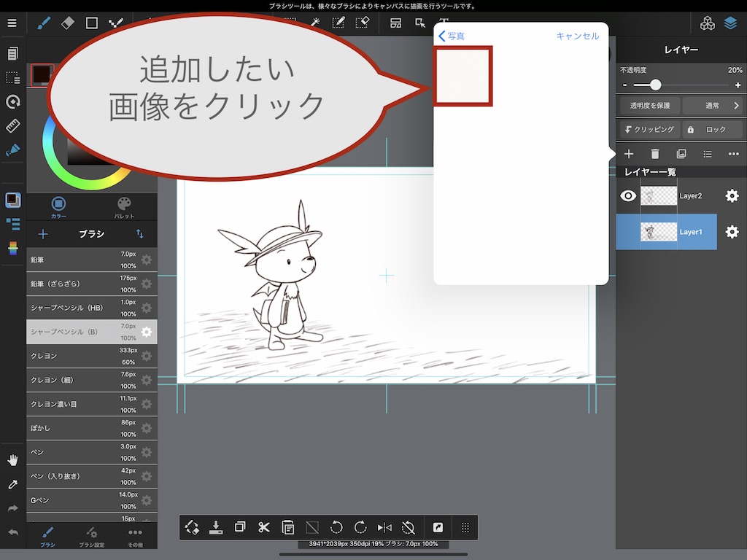Viewport: 747px width, 560px height.
Task: Click the layer opacity slider handle
Action: 655,85
